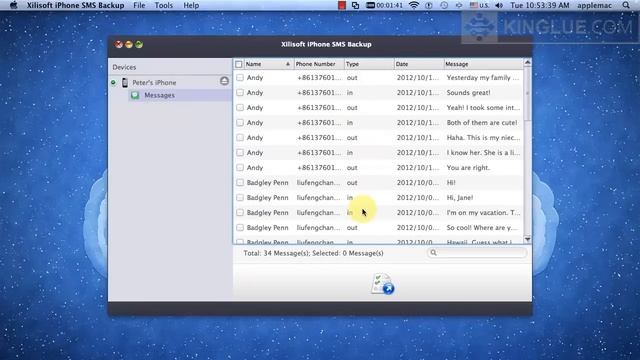Click the iPhone device icon in sidebar
The image size is (640, 360).
(125, 82)
